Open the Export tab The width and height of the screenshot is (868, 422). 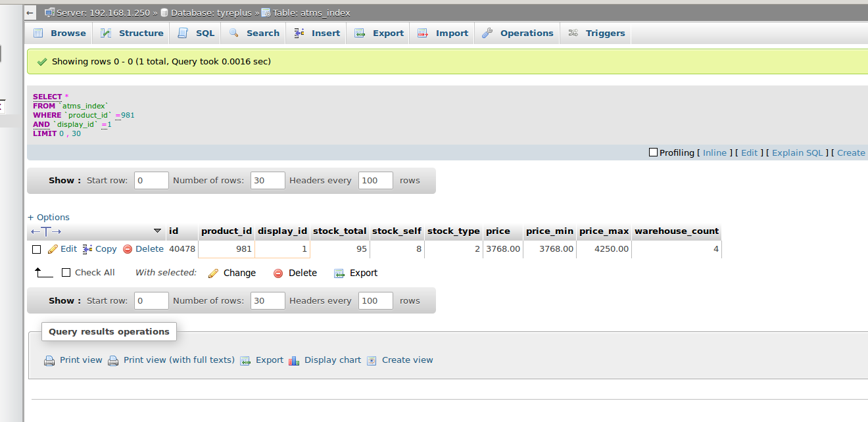(x=379, y=33)
